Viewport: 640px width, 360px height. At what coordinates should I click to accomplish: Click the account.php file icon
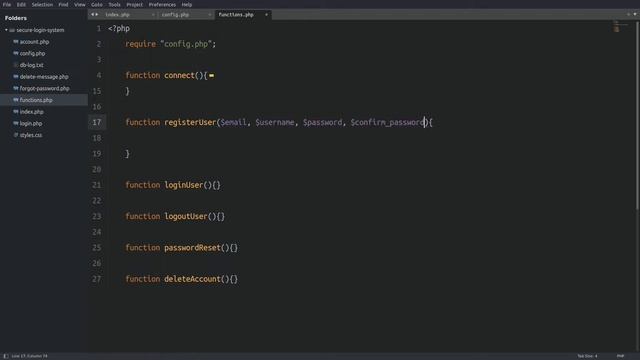pos(16,42)
